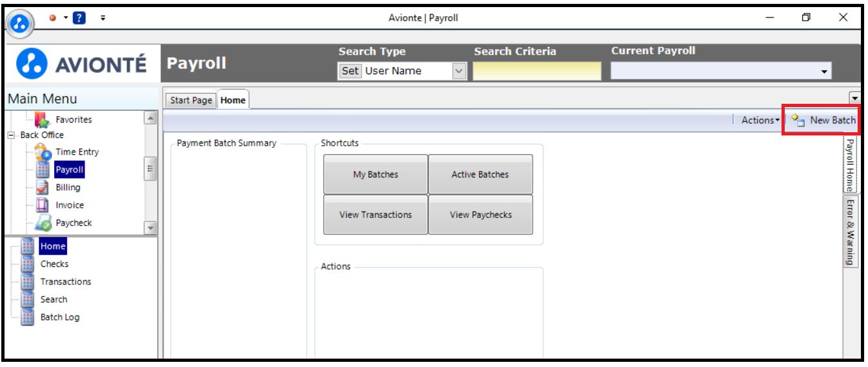The height and width of the screenshot is (367, 868).
Task: Expand the Current Payroll dropdown
Action: pos(824,72)
